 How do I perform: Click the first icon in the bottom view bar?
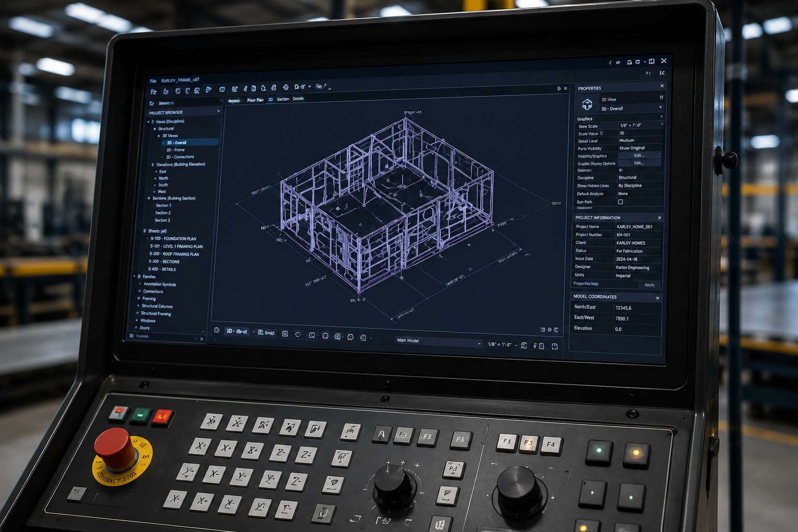(217, 330)
